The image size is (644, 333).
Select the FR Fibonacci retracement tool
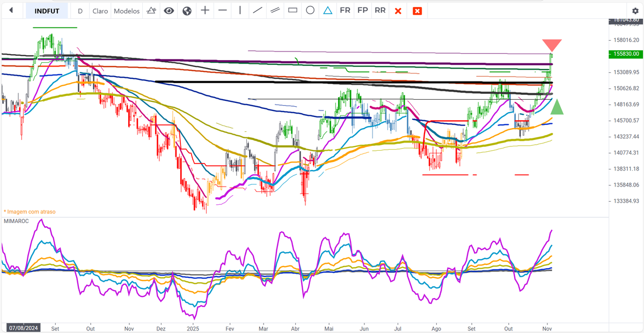tap(345, 11)
